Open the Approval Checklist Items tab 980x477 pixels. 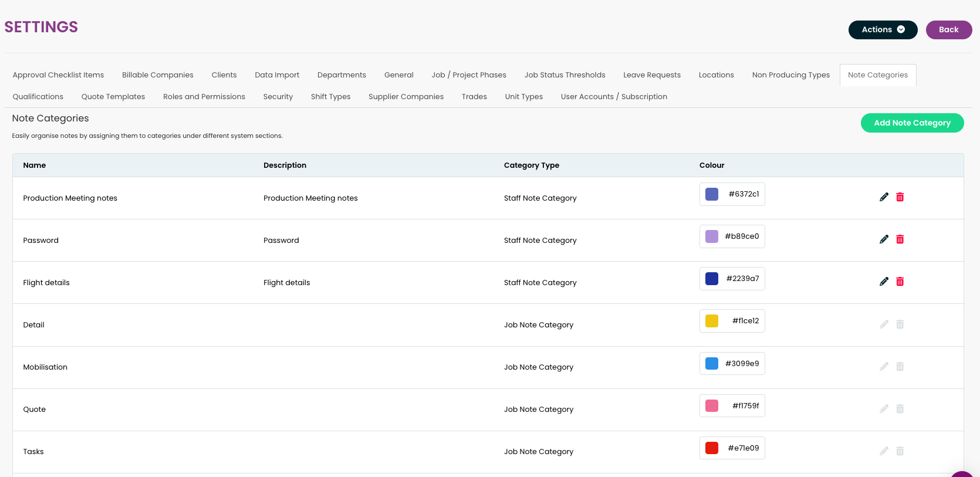58,75
